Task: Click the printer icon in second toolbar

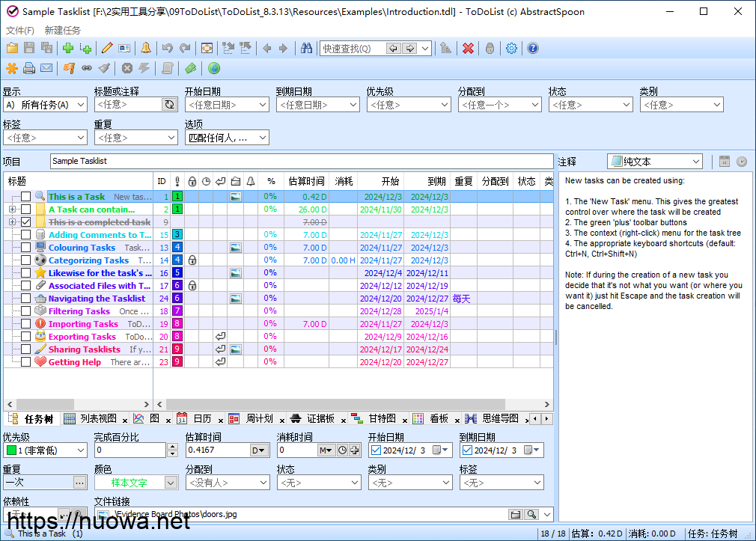Action: click(x=28, y=69)
